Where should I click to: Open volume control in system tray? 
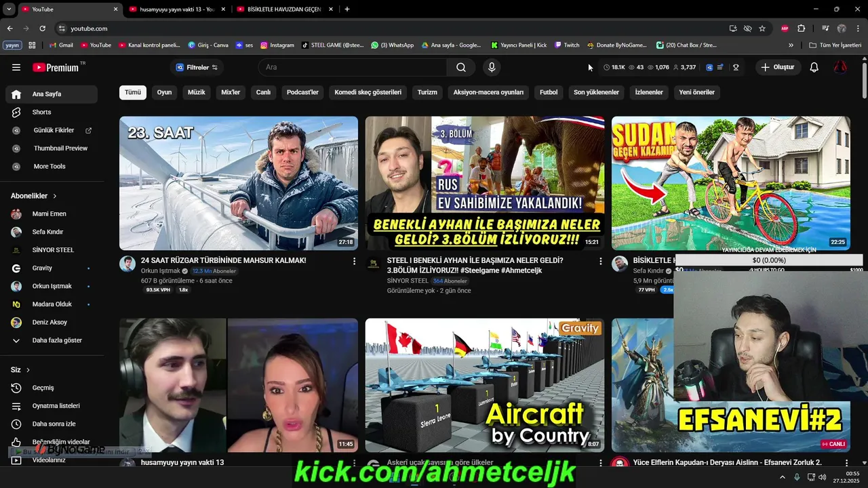coord(823,477)
